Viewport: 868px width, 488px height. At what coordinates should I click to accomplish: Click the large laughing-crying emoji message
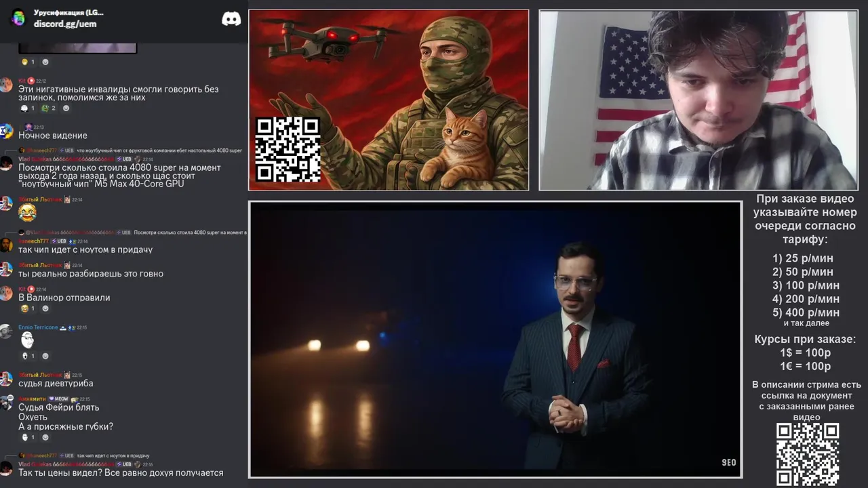click(27, 213)
